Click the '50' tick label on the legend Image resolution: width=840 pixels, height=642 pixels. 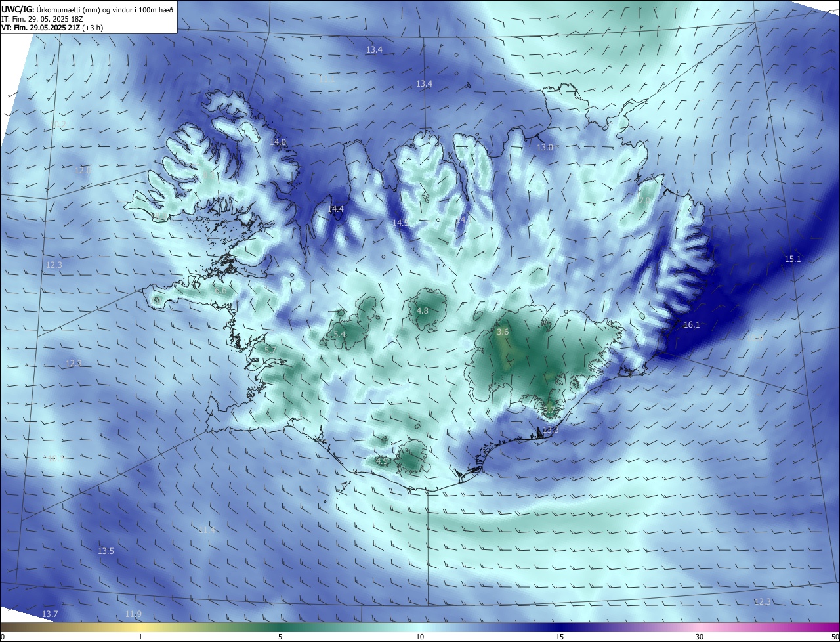coord(835,637)
